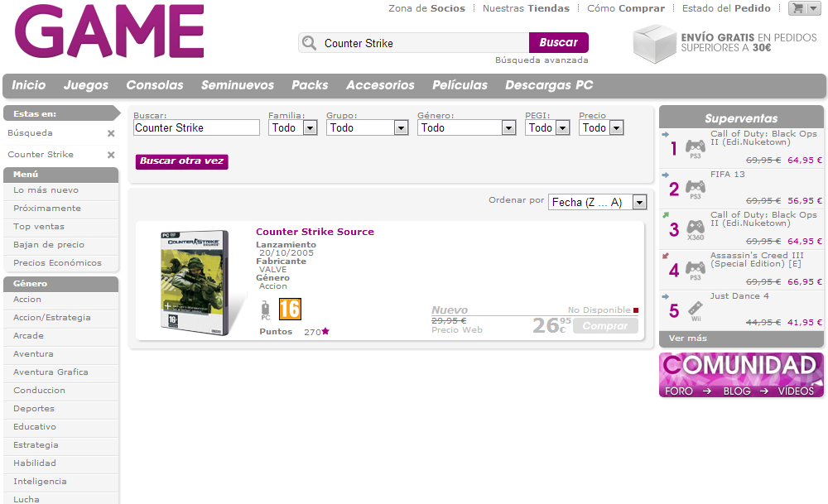Click the magnifying glass search icon
The height and width of the screenshot is (504, 828).
(x=310, y=43)
